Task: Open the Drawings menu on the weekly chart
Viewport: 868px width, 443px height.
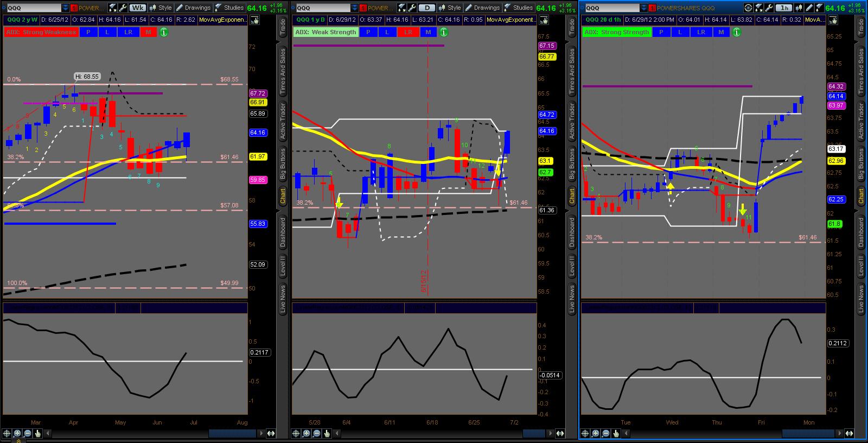Action: (193, 8)
